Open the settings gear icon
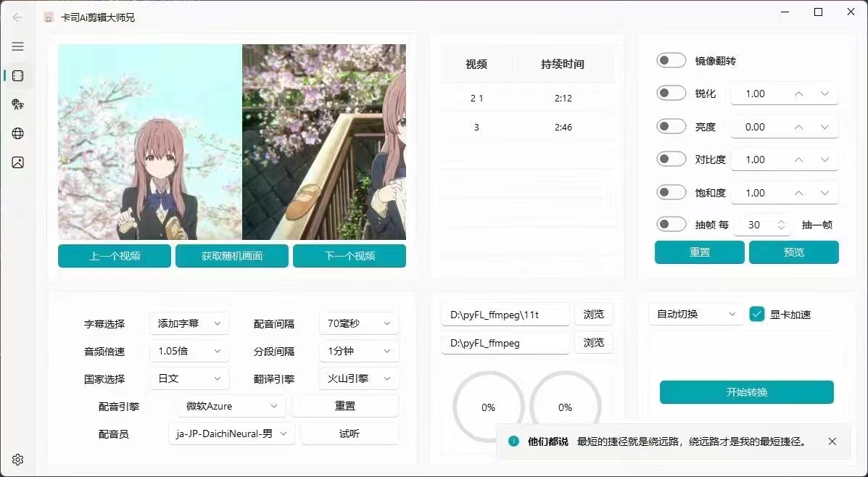Screen dimensions: 868x477 pos(17,460)
